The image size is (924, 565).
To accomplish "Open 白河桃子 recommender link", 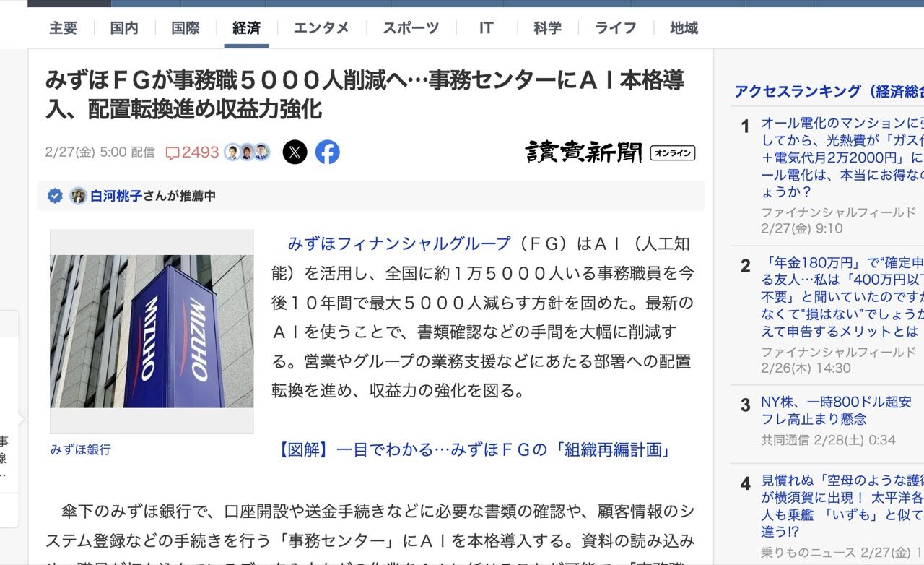I will coord(116,196).
